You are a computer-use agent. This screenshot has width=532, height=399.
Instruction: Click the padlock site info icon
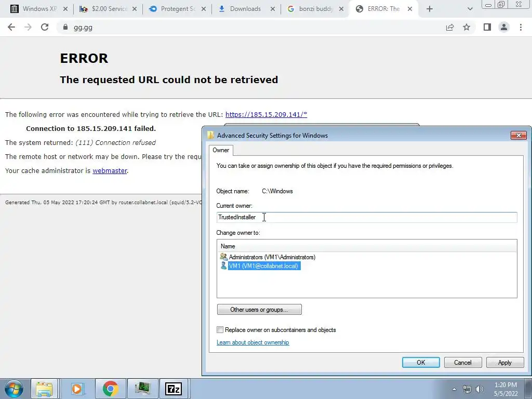(x=65, y=27)
